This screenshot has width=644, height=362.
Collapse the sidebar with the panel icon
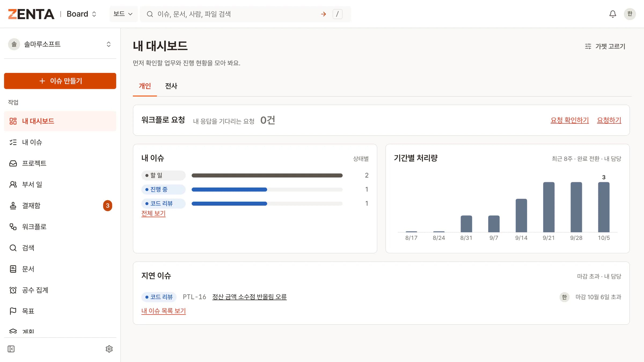click(x=11, y=349)
